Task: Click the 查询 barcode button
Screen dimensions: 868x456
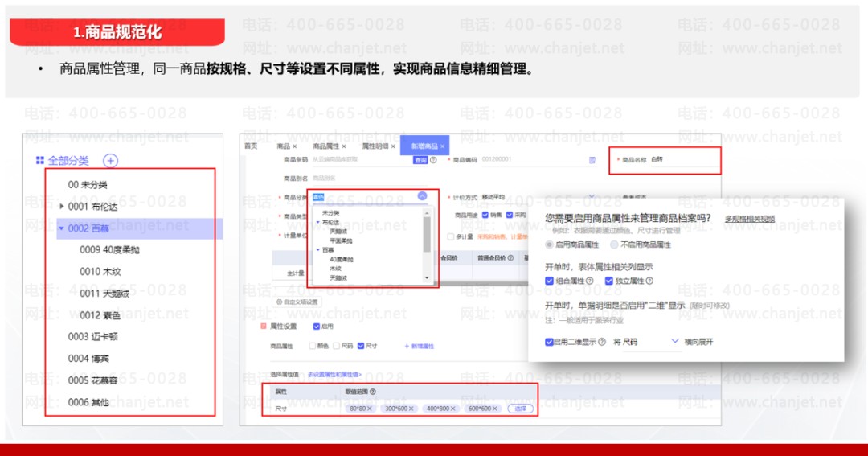Action: (420, 160)
